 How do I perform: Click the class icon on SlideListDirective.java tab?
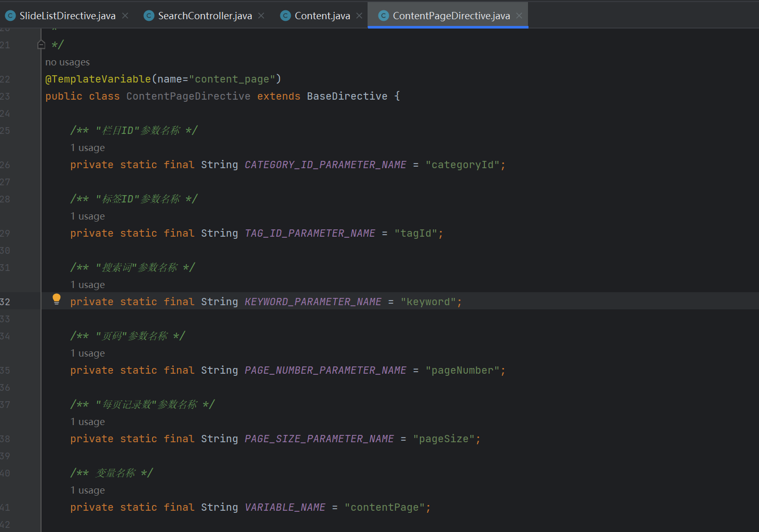click(x=10, y=16)
